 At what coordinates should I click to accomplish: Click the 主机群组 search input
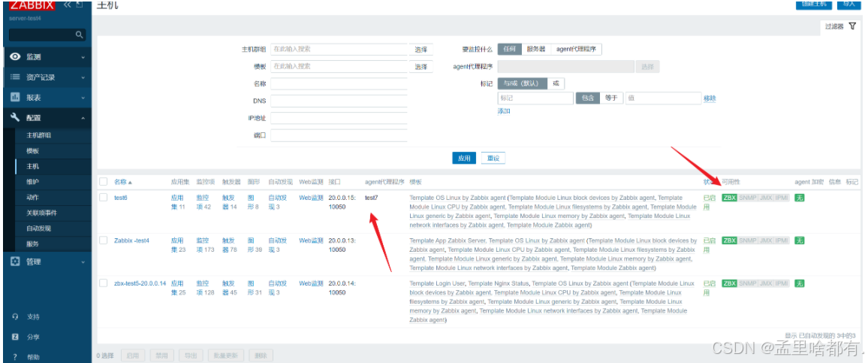click(339, 50)
